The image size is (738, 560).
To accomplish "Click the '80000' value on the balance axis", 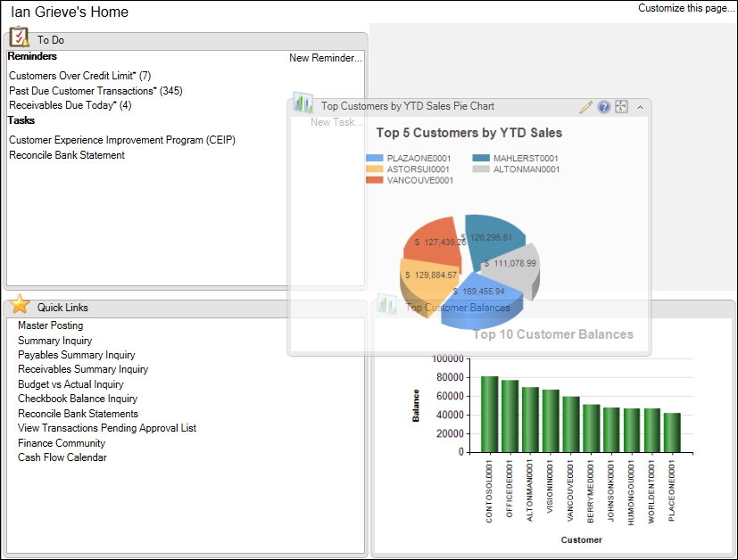I will click(450, 377).
